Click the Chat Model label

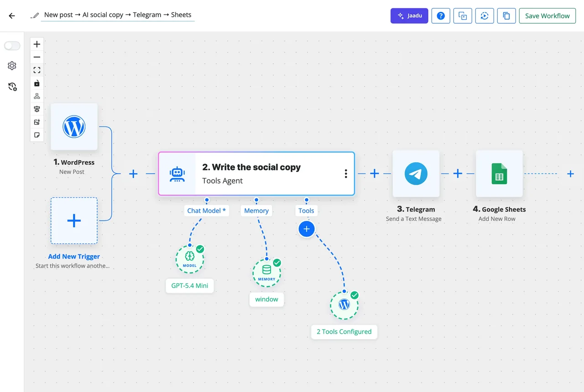coord(207,211)
